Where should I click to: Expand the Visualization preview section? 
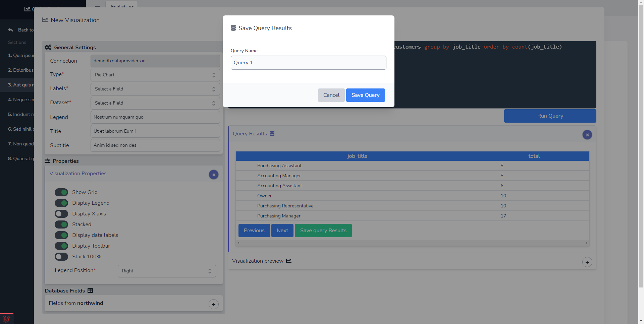(x=587, y=262)
